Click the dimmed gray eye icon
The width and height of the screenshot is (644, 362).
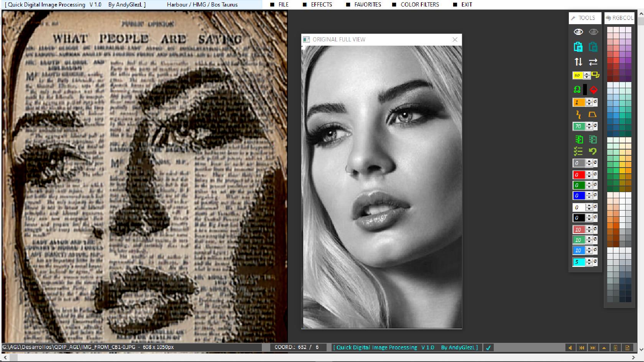coord(593,32)
